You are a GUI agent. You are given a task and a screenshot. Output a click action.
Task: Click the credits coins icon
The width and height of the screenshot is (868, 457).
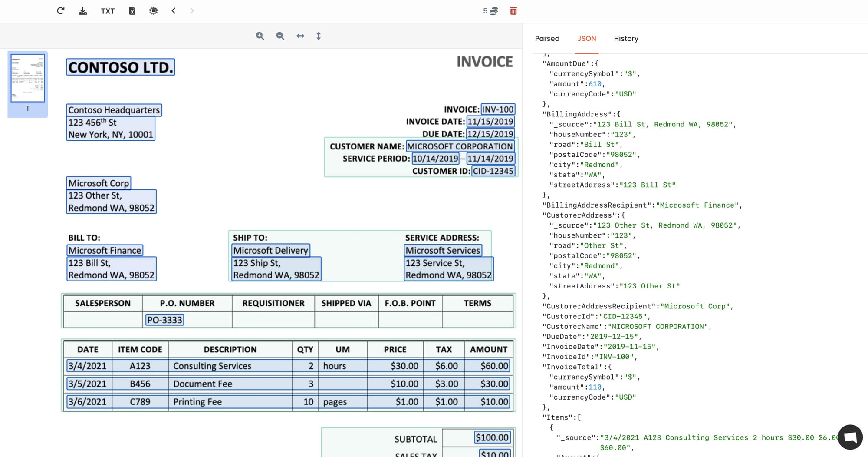click(493, 11)
